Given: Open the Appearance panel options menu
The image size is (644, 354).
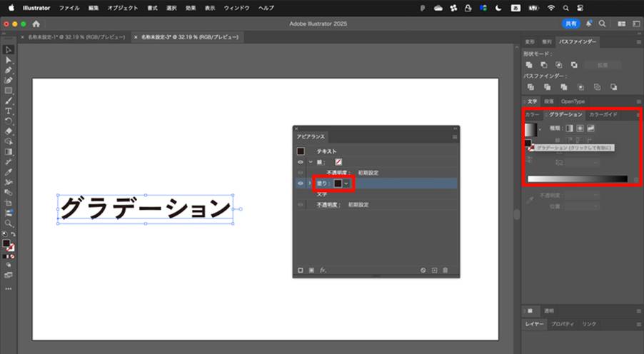Looking at the screenshot, I should click(454, 137).
